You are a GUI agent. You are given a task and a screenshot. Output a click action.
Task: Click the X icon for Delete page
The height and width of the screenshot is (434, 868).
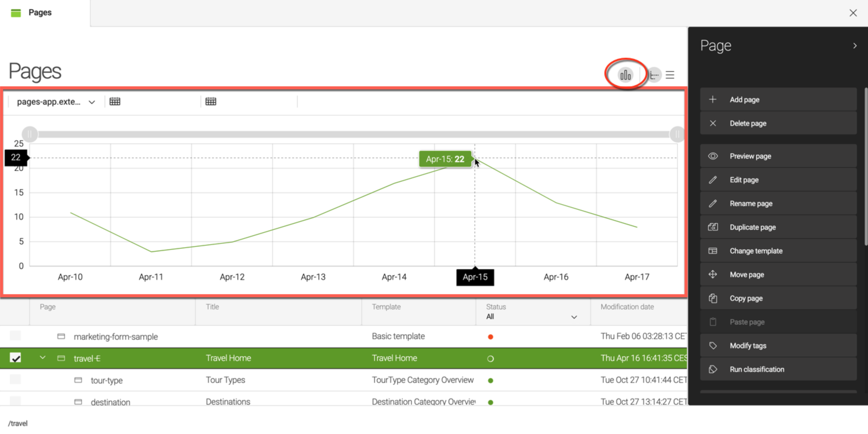coord(713,123)
